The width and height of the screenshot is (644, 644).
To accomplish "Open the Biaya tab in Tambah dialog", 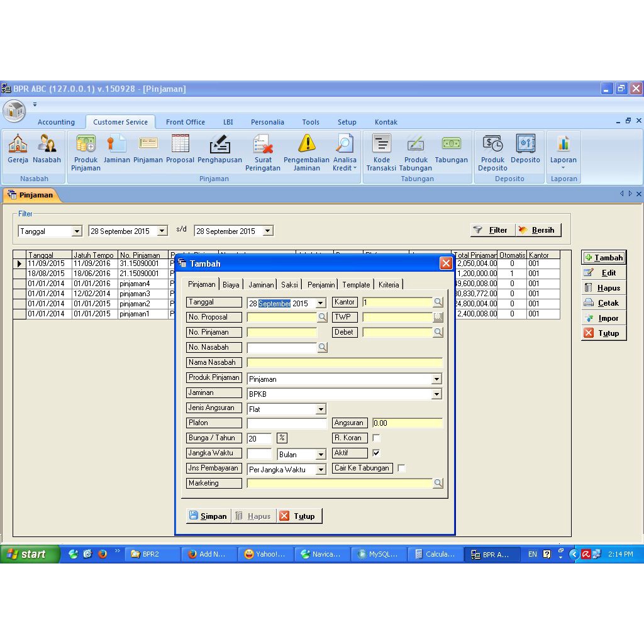I will pos(231,285).
